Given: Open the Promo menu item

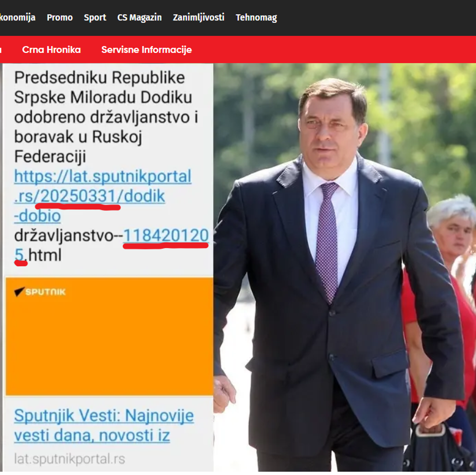Looking at the screenshot, I should click(x=60, y=18).
